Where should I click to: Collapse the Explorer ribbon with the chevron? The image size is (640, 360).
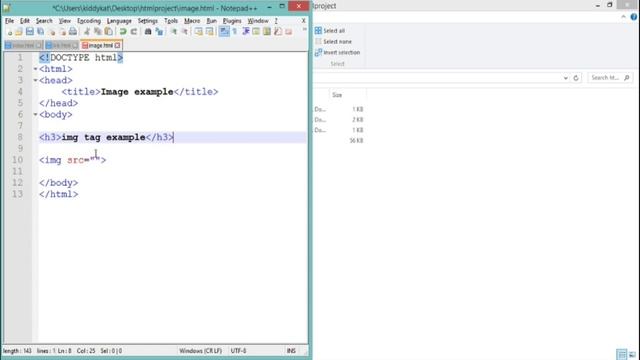tap(623, 17)
